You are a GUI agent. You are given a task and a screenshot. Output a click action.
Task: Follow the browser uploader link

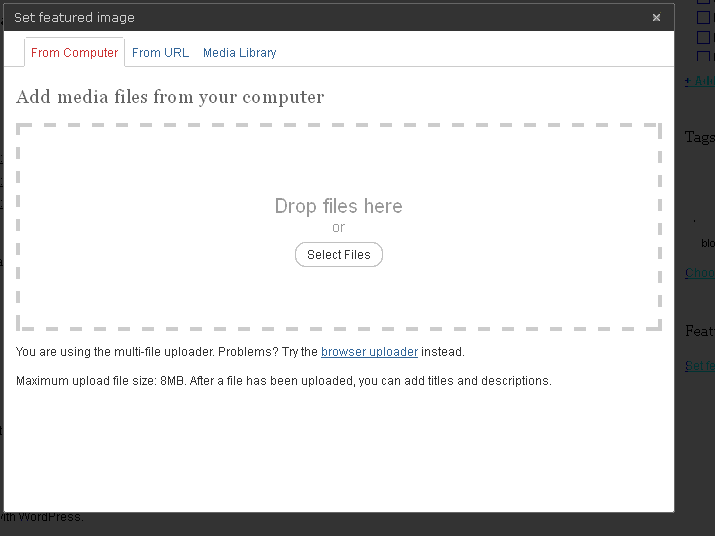(x=369, y=352)
